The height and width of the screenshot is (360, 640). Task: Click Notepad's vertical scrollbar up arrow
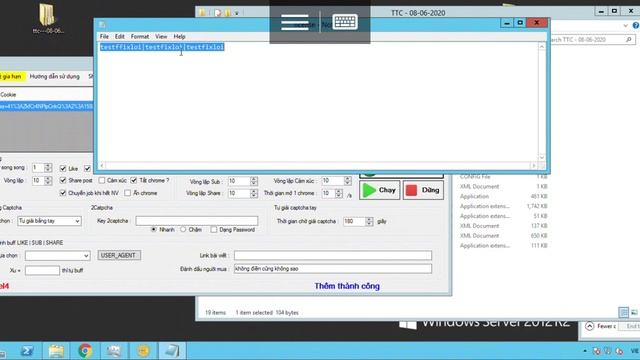tap(542, 47)
